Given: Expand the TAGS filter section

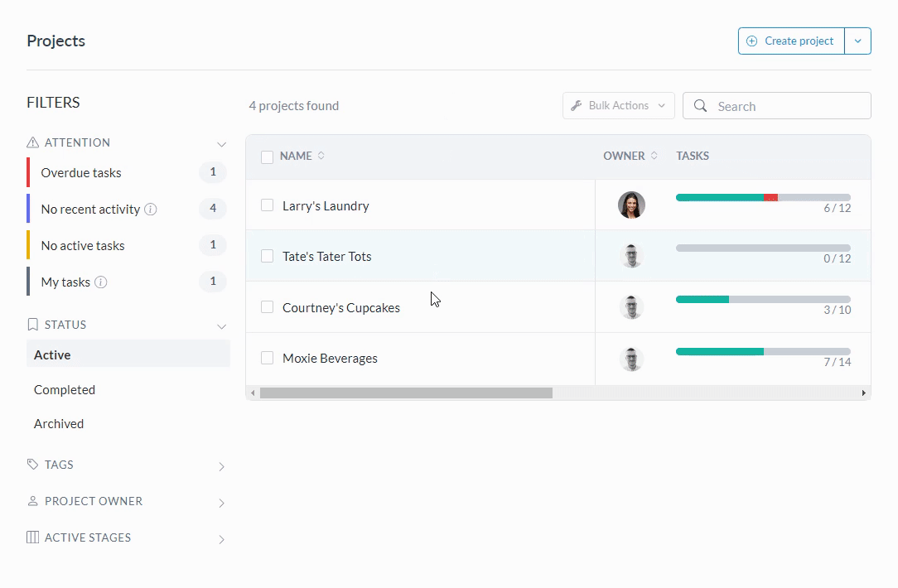Looking at the screenshot, I should pyautogui.click(x=221, y=466).
